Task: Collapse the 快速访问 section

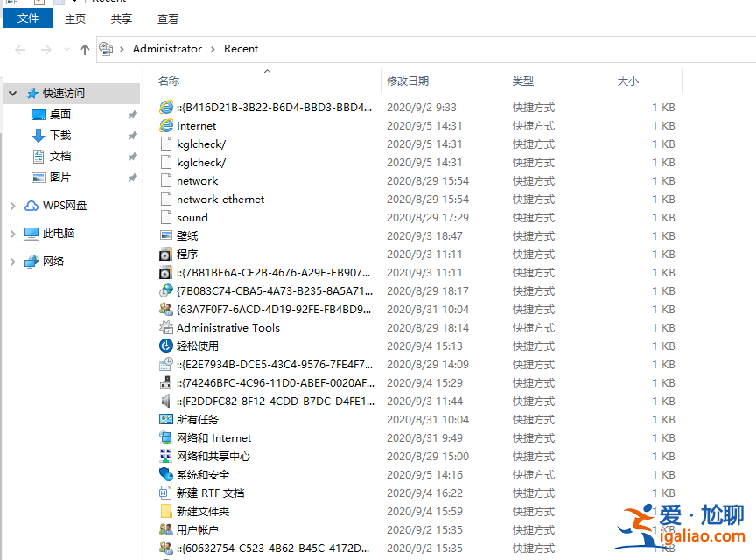Action: coord(12,93)
